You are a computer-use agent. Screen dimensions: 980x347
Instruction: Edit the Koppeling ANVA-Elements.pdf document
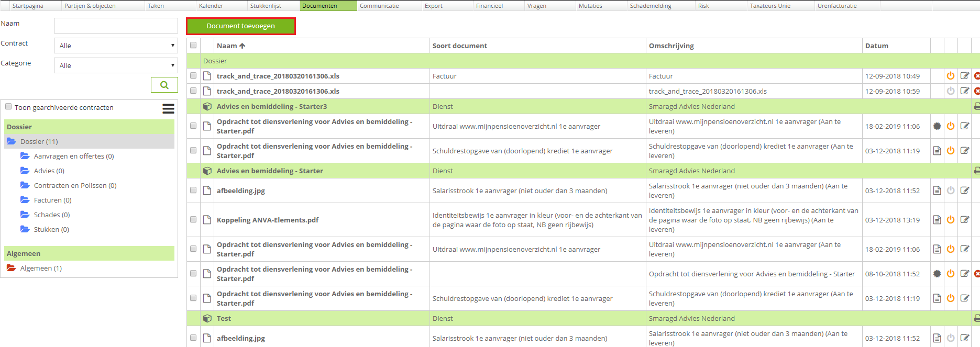click(965, 220)
